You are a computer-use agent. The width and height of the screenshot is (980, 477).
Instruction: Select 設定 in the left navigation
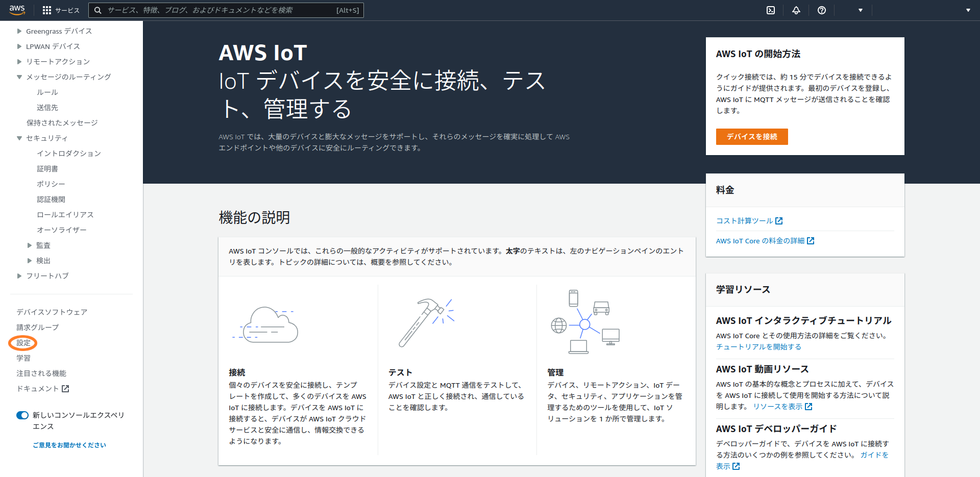(x=23, y=343)
